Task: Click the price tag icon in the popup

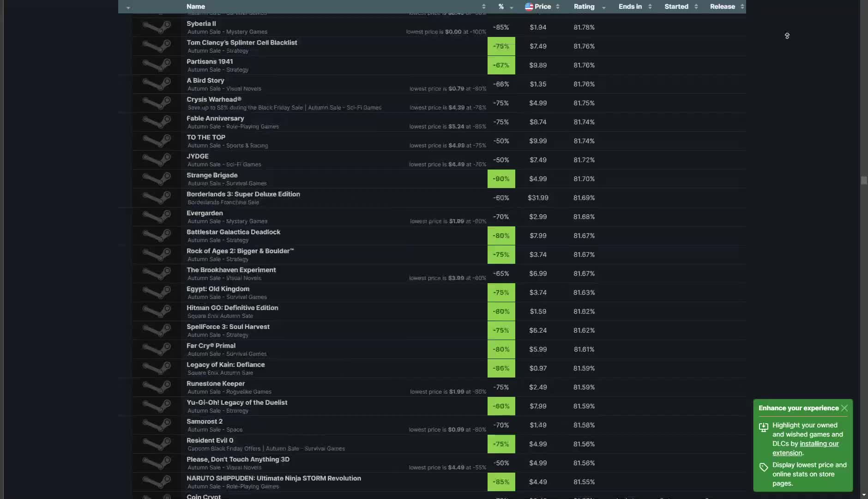Action: pyautogui.click(x=764, y=467)
